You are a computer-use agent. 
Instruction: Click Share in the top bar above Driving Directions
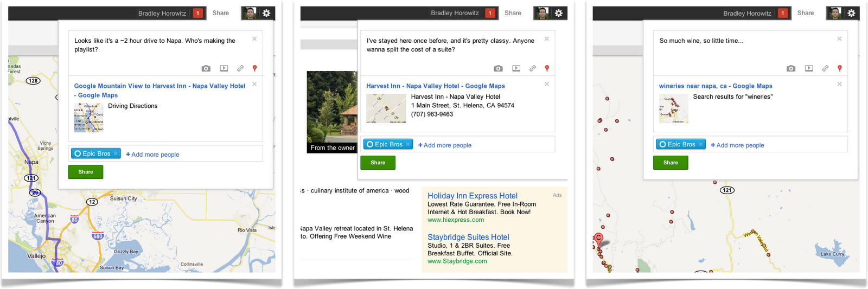[x=220, y=13]
